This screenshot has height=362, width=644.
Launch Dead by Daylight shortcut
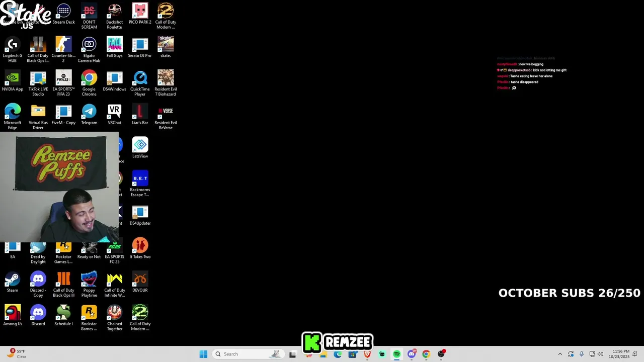click(38, 253)
